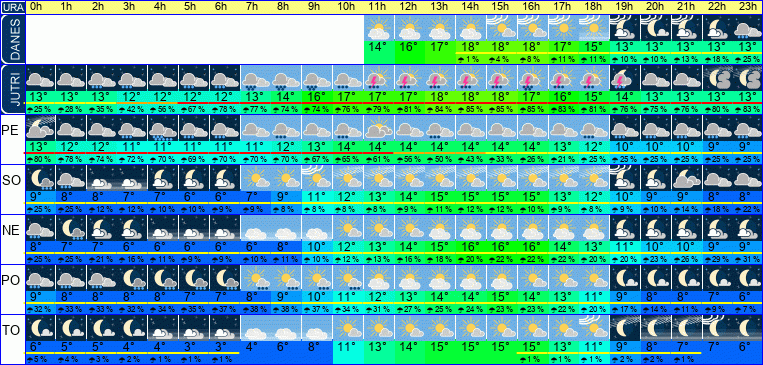Select the JUTRI row label
The height and width of the screenshot is (365, 763).
point(13,90)
